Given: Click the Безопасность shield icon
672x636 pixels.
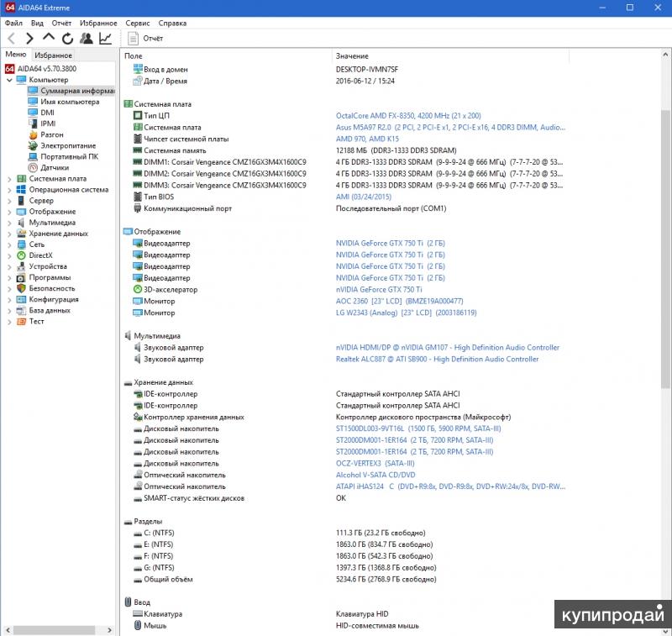Looking at the screenshot, I should click(x=21, y=288).
